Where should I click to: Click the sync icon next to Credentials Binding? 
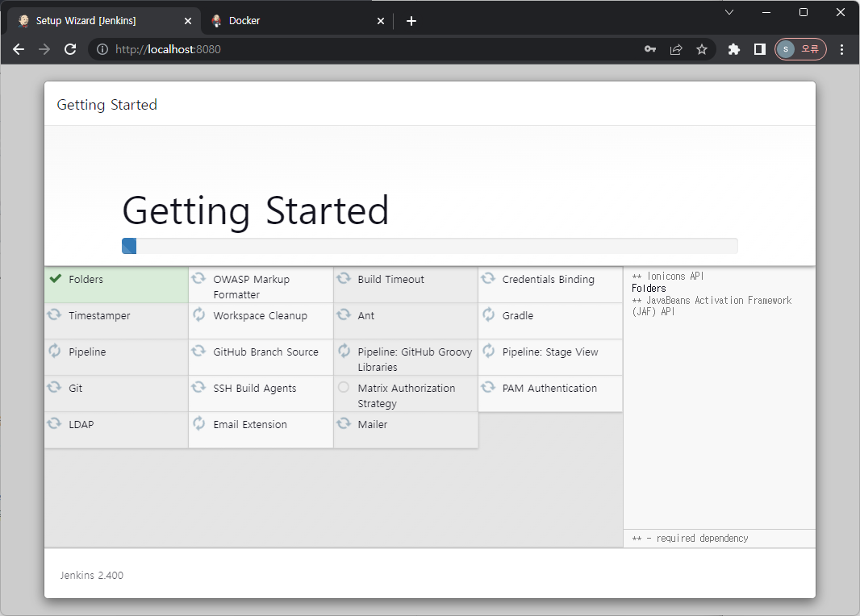(x=488, y=278)
